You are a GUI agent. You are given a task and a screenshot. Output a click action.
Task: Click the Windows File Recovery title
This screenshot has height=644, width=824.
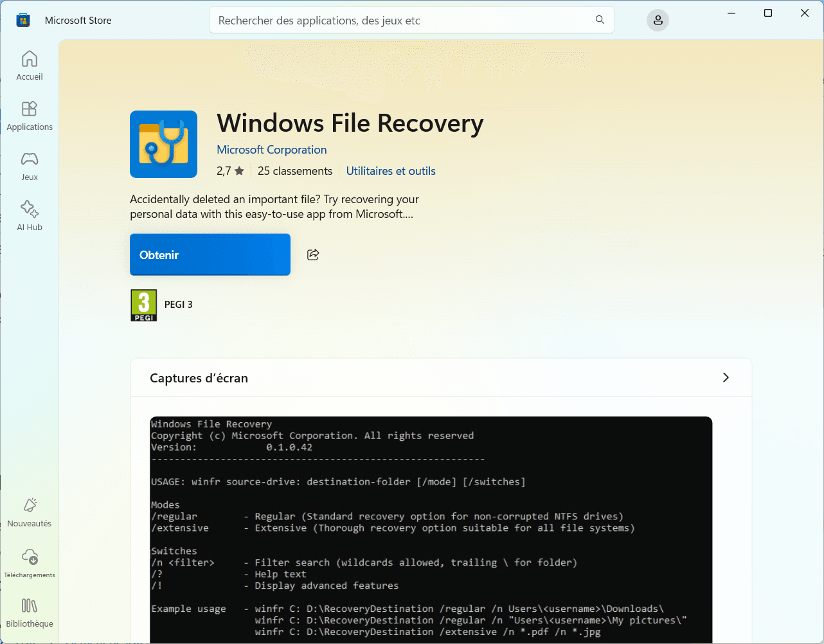(350, 123)
